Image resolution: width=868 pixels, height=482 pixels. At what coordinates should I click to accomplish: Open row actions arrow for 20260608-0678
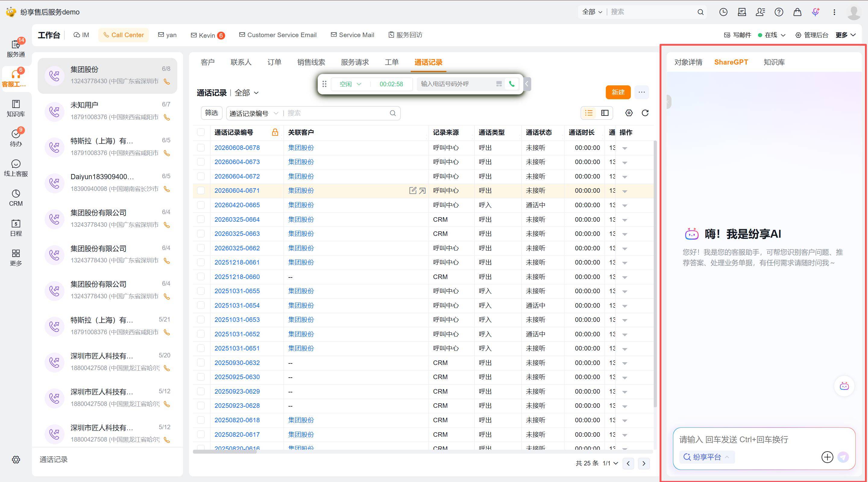(624, 148)
